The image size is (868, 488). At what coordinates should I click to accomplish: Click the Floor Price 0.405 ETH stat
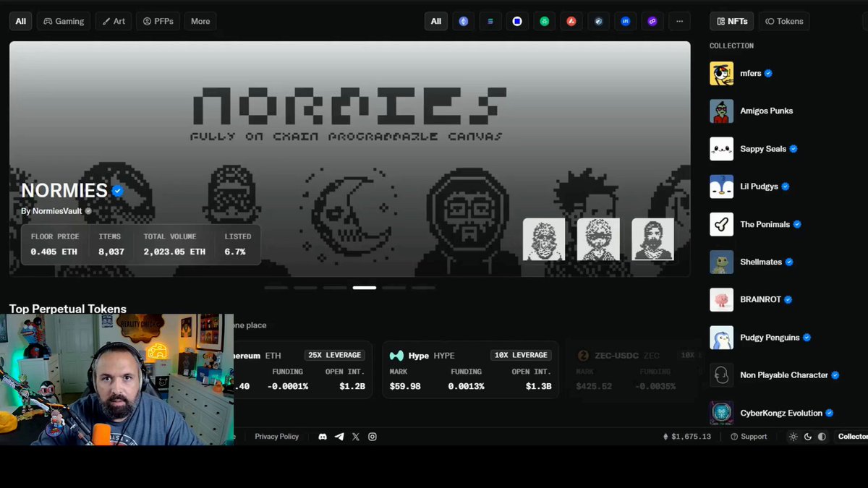click(54, 244)
